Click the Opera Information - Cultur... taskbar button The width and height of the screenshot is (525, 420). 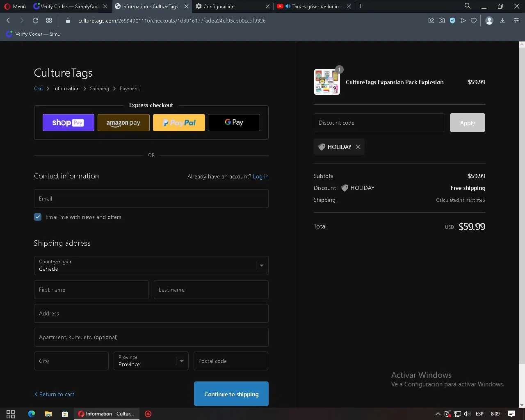107,414
